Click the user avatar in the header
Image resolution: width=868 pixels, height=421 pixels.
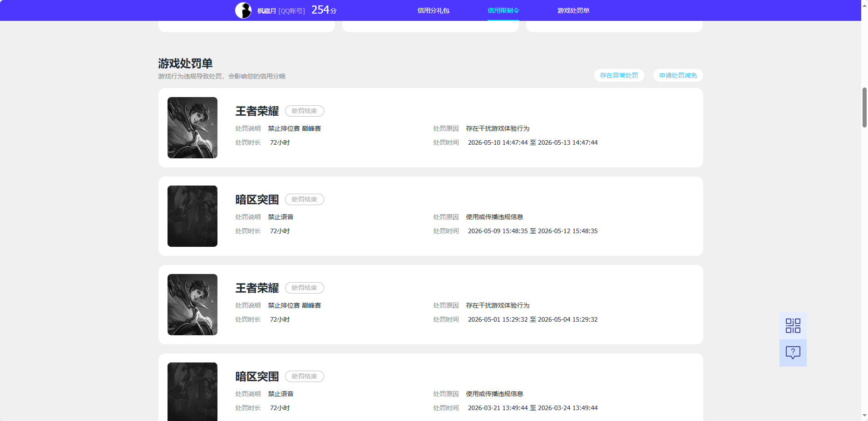tap(243, 10)
